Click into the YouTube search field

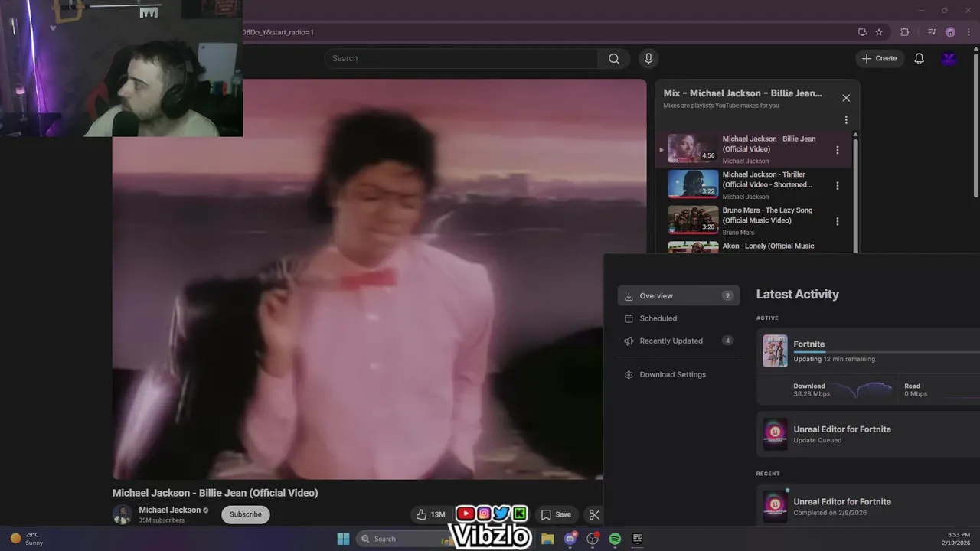[461, 58]
